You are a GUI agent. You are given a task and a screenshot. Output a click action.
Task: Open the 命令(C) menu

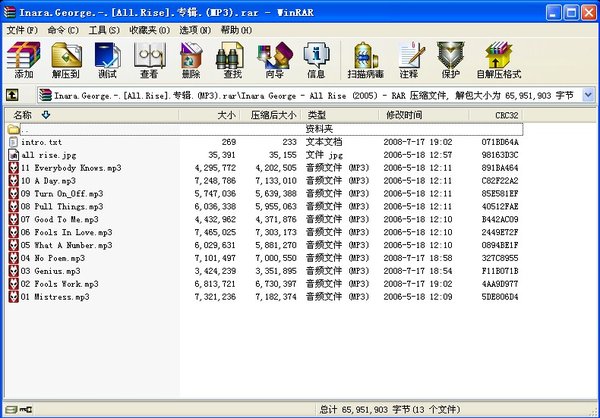point(63,30)
